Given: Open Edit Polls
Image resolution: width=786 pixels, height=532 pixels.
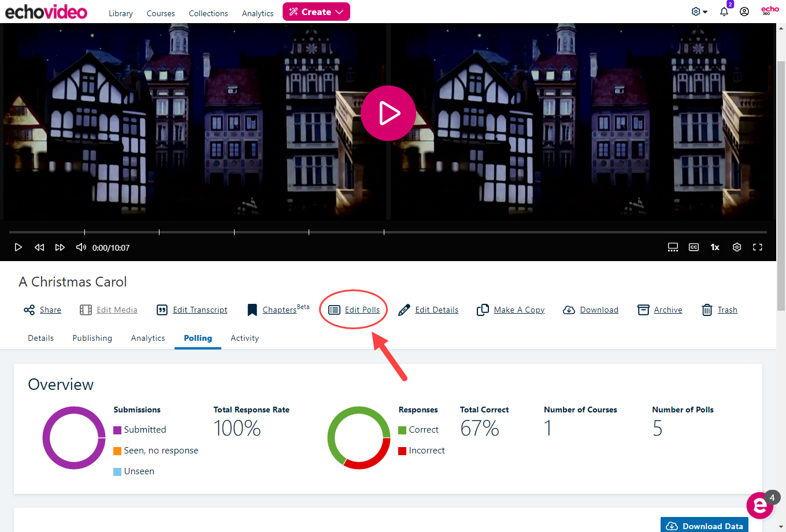Looking at the screenshot, I should (x=362, y=310).
